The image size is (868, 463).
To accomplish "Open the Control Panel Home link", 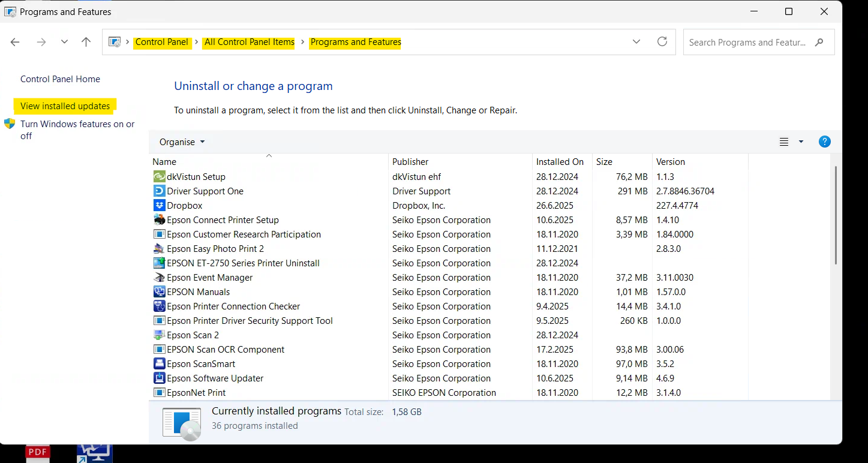I will pos(60,79).
